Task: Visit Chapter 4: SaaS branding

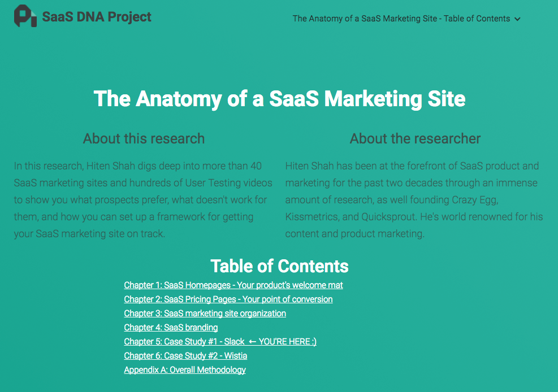Action: tap(171, 328)
